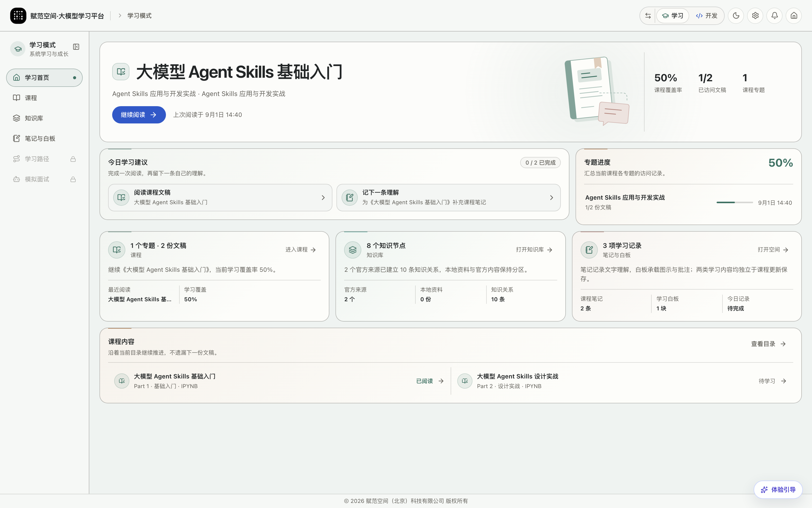Viewport: 812px width, 508px height.
Task: Click 继续阅读 button
Action: (x=139, y=115)
